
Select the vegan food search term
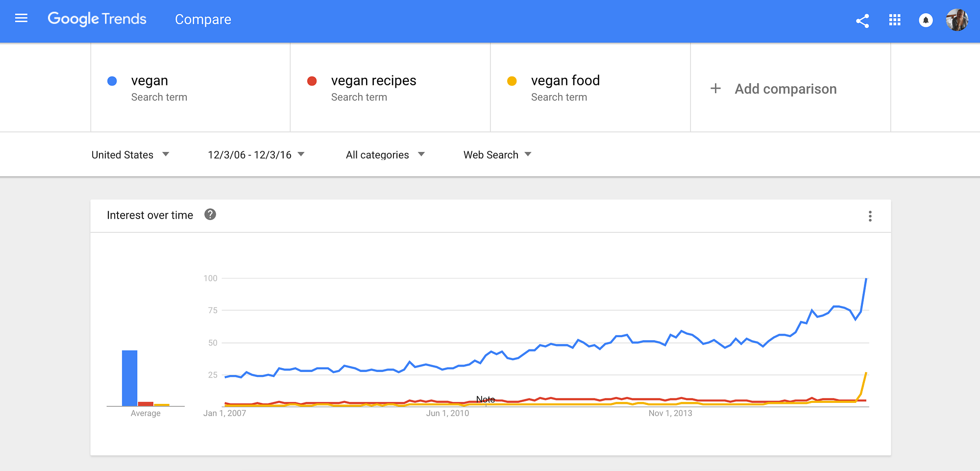565,81
